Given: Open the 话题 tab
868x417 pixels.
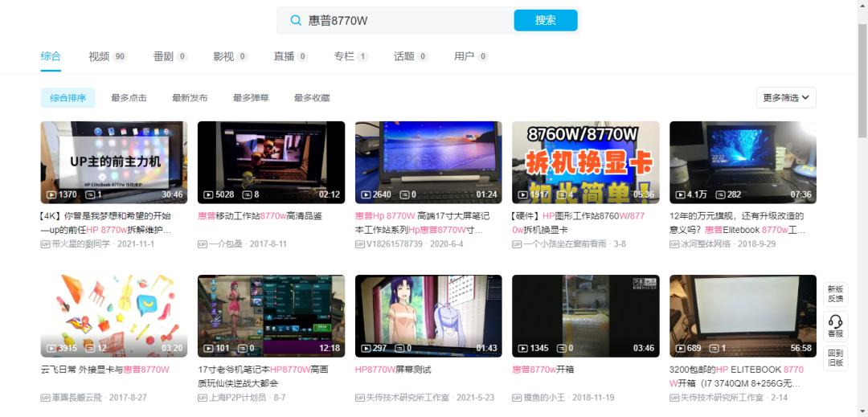Looking at the screenshot, I should click(411, 56).
